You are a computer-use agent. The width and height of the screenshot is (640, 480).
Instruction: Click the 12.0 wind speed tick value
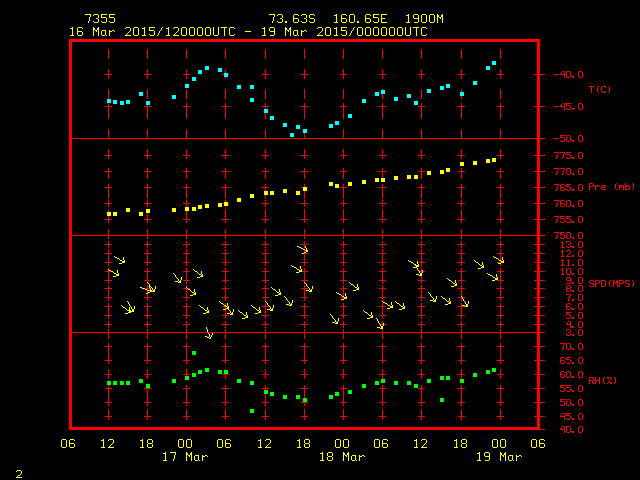[x=571, y=254]
